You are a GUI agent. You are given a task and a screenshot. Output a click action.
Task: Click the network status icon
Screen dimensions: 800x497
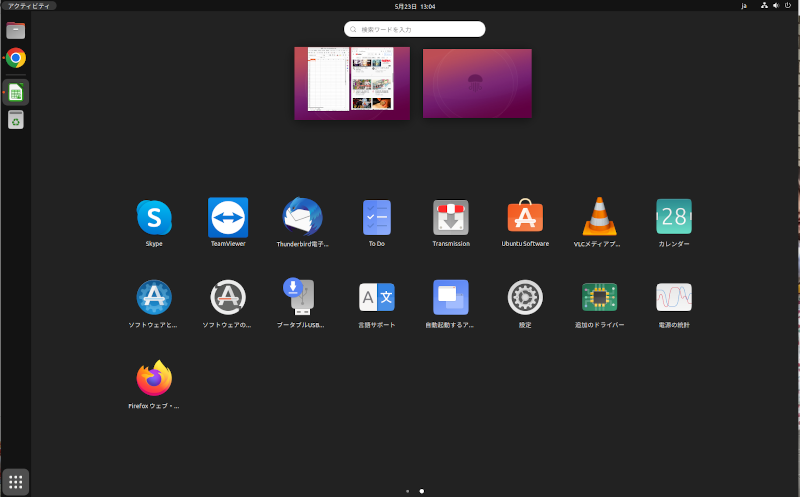coord(764,6)
